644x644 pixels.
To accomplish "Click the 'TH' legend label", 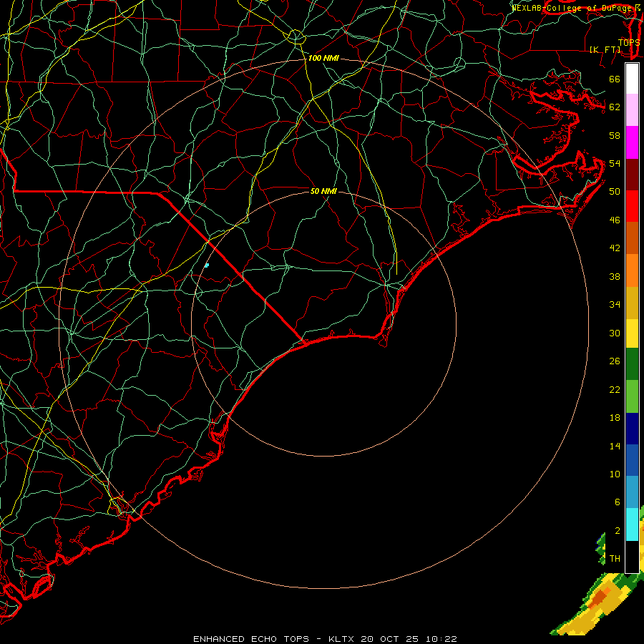I will pos(615,559).
